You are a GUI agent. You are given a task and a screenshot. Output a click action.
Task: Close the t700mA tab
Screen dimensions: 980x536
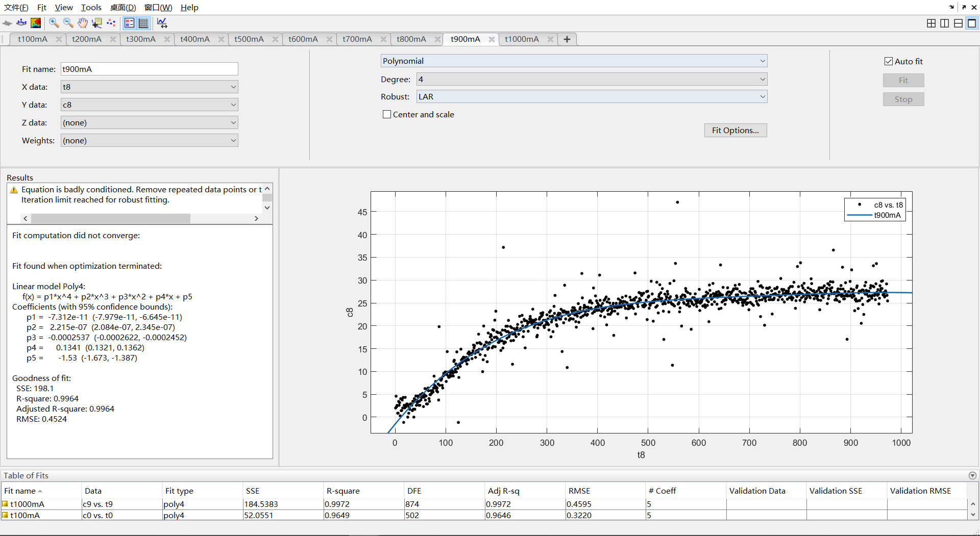383,39
